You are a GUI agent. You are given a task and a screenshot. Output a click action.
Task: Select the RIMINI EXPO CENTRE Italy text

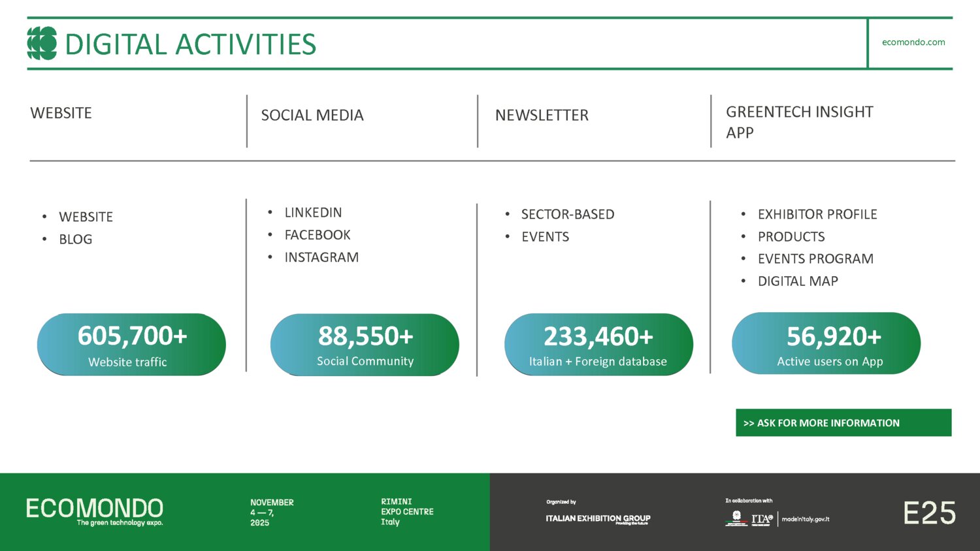tap(407, 512)
